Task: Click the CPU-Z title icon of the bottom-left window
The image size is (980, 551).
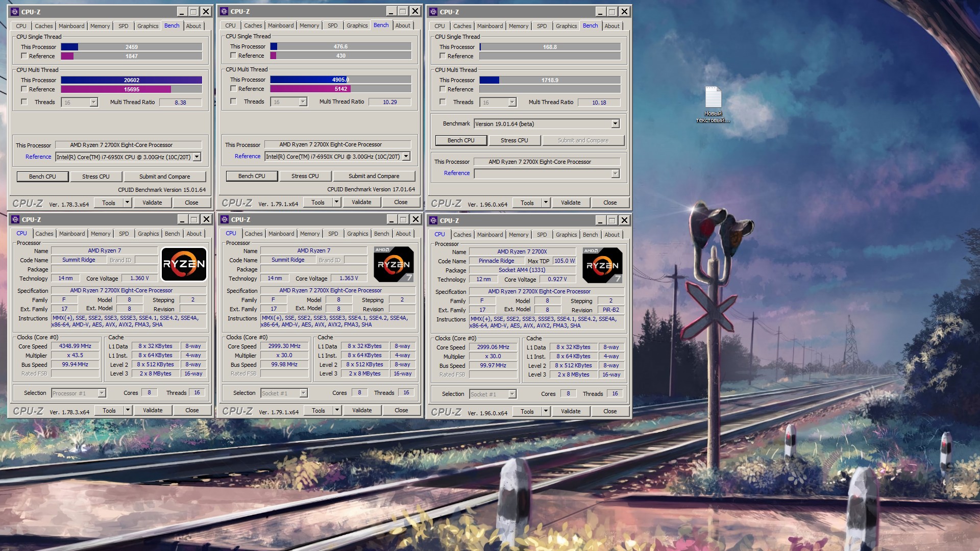Action: (15, 219)
